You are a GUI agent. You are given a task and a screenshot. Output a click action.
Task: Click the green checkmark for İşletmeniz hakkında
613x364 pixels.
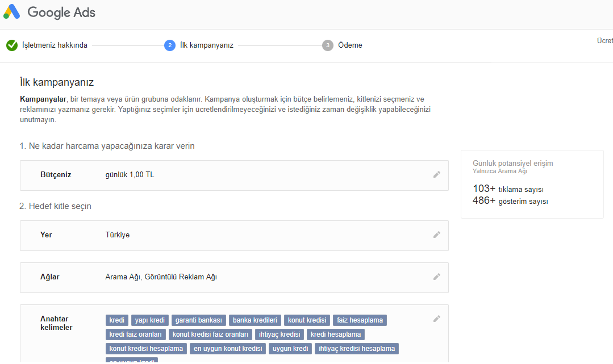(x=12, y=45)
